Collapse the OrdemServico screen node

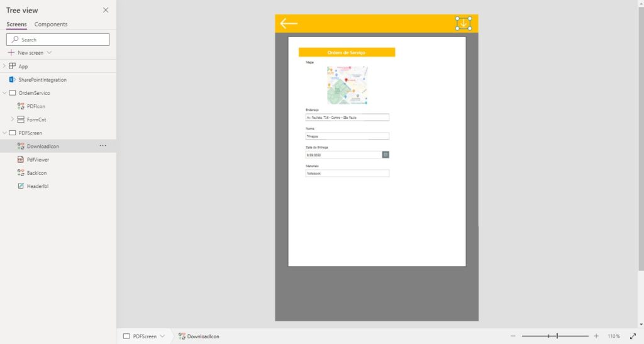(4, 93)
